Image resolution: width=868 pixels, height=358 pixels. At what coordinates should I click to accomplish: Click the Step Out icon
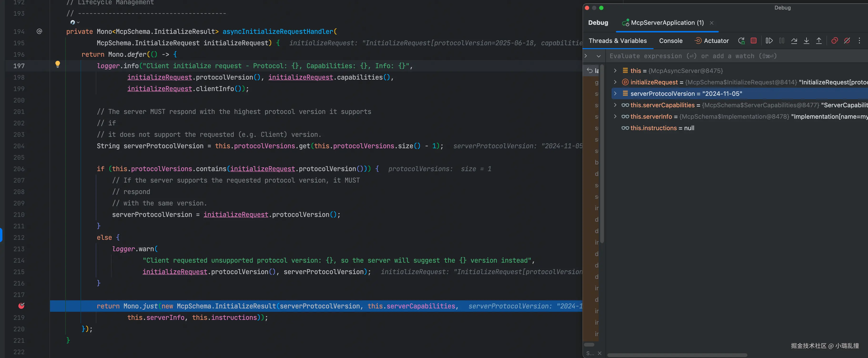(819, 41)
